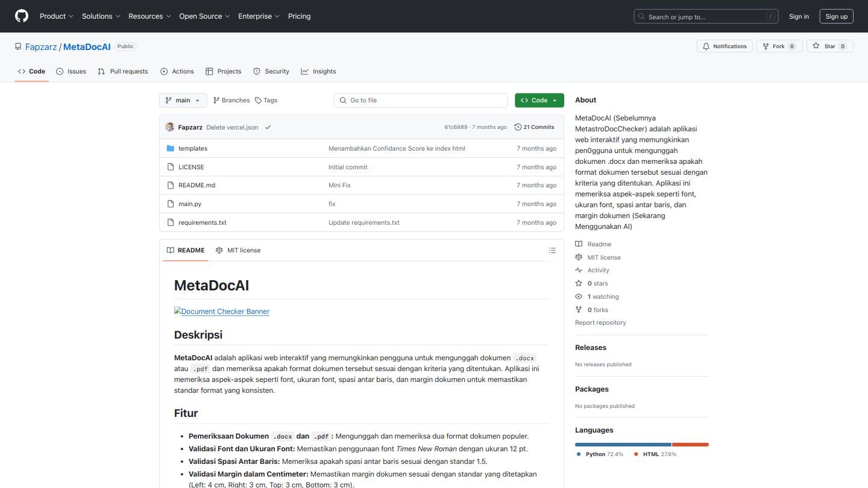Switch to the Security tab

[271, 71]
